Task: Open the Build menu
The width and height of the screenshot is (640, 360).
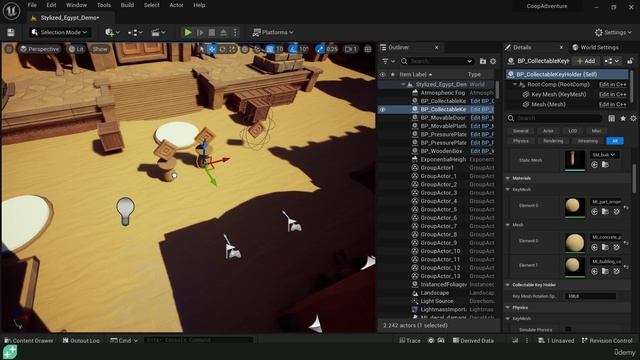Action: [x=127, y=5]
